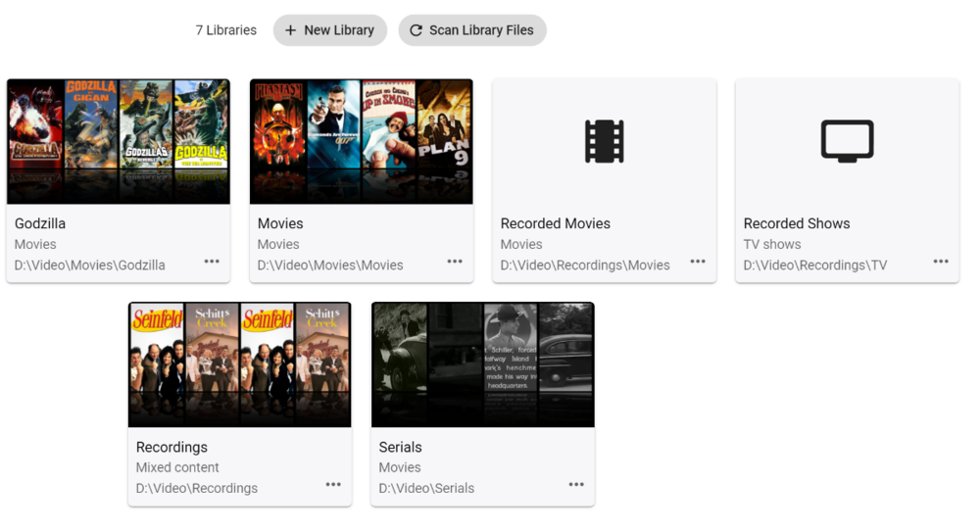Click the path D:\Video\Serials

[427, 488]
